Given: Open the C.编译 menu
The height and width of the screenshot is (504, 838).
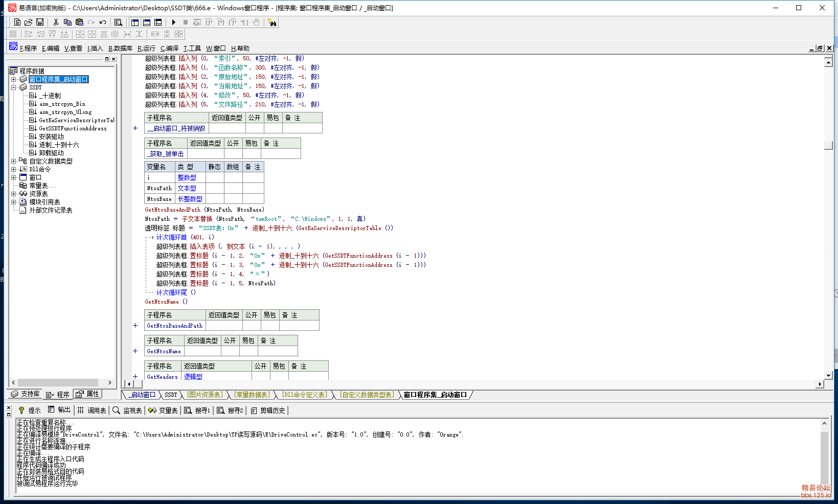Looking at the screenshot, I should 169,49.
